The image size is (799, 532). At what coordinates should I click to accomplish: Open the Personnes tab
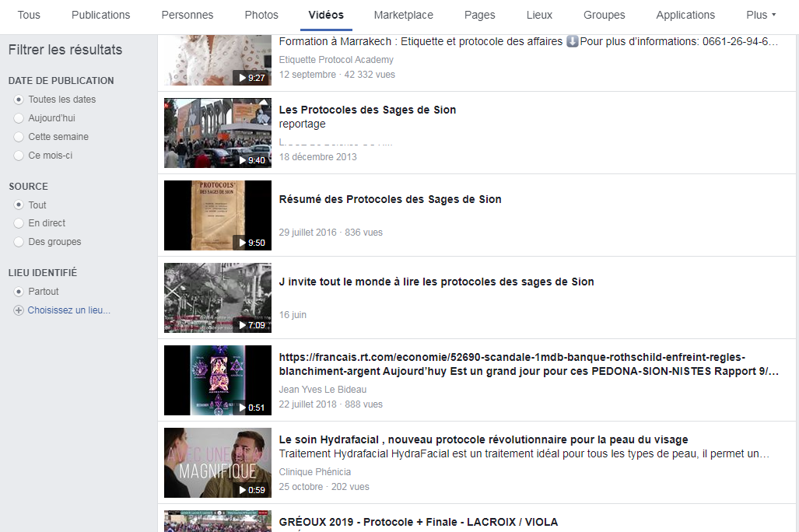pyautogui.click(x=187, y=16)
